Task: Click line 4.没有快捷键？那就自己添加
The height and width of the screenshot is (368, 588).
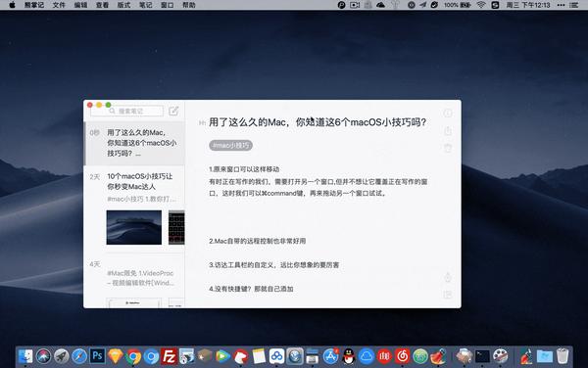Action: click(x=251, y=289)
